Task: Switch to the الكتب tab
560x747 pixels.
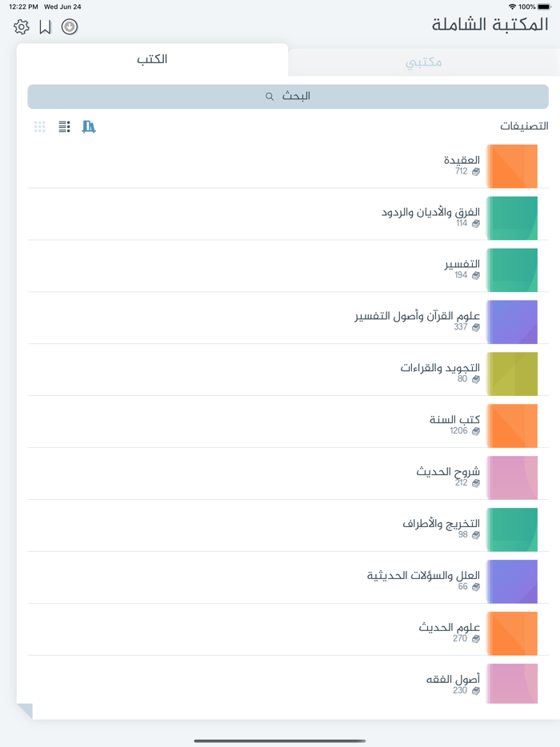Action: [152, 59]
